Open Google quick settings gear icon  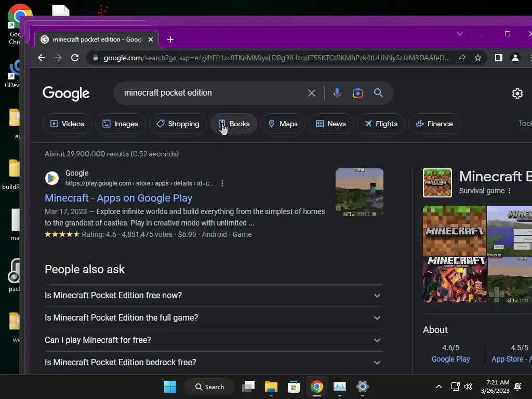pos(517,94)
